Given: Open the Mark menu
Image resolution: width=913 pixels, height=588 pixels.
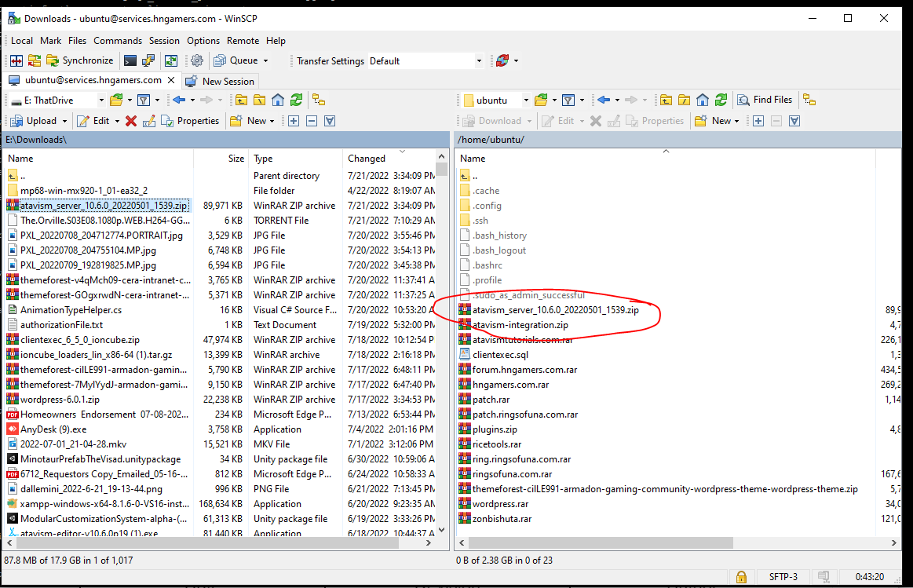Looking at the screenshot, I should (x=51, y=41).
